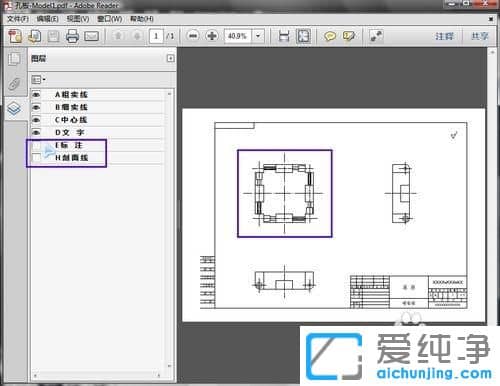Open the zoom percentage dropdown arrow
The height and width of the screenshot is (386, 500).
click(x=258, y=36)
